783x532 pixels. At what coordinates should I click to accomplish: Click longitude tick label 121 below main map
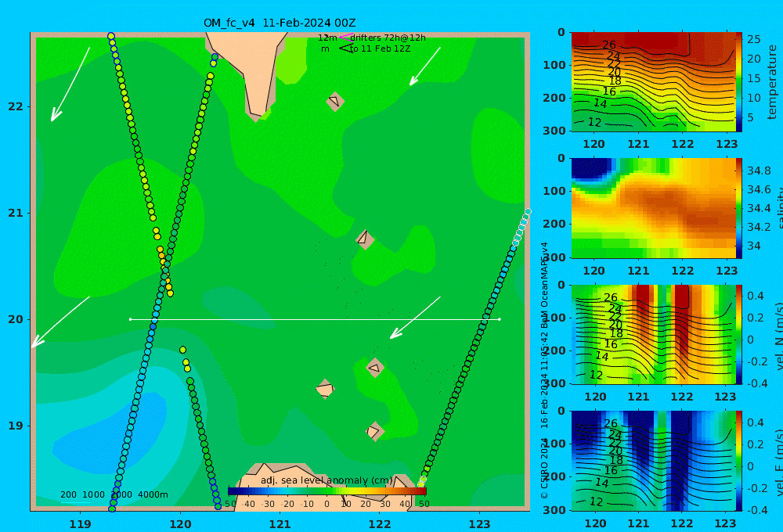click(280, 524)
